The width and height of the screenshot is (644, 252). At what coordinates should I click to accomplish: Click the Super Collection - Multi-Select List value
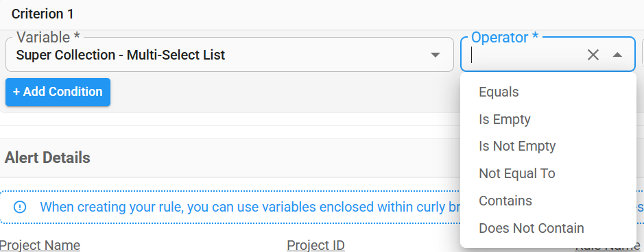pyautogui.click(x=120, y=55)
